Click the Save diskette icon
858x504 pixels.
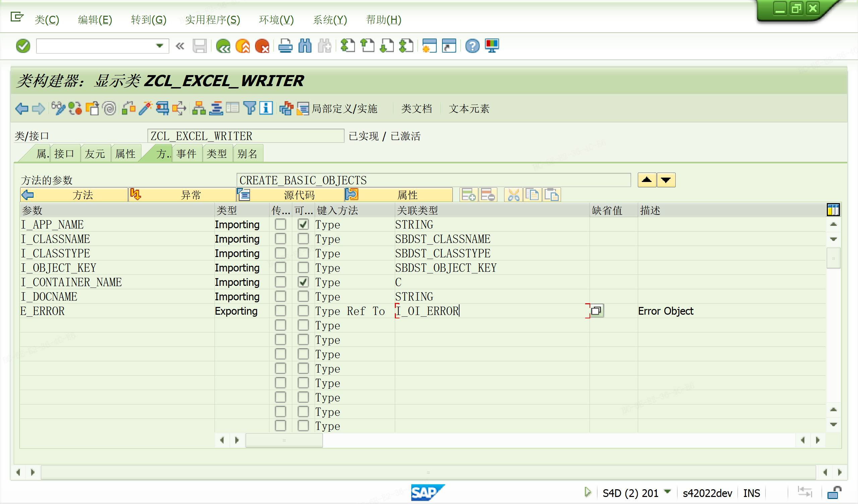click(x=199, y=46)
